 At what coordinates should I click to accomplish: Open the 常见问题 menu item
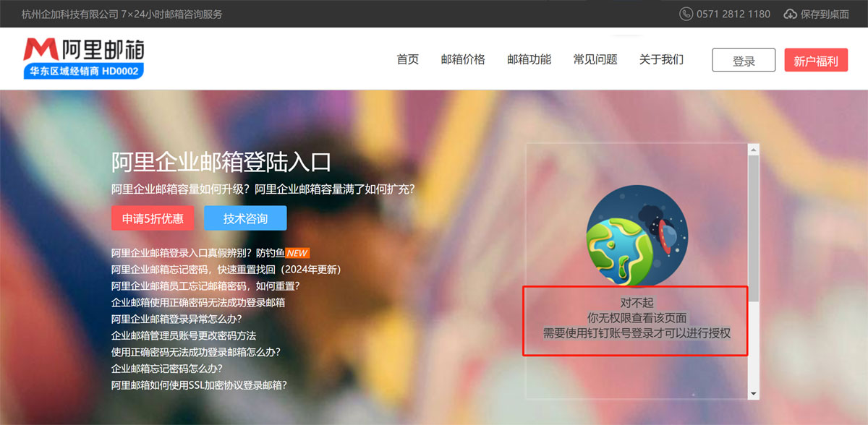coord(595,59)
